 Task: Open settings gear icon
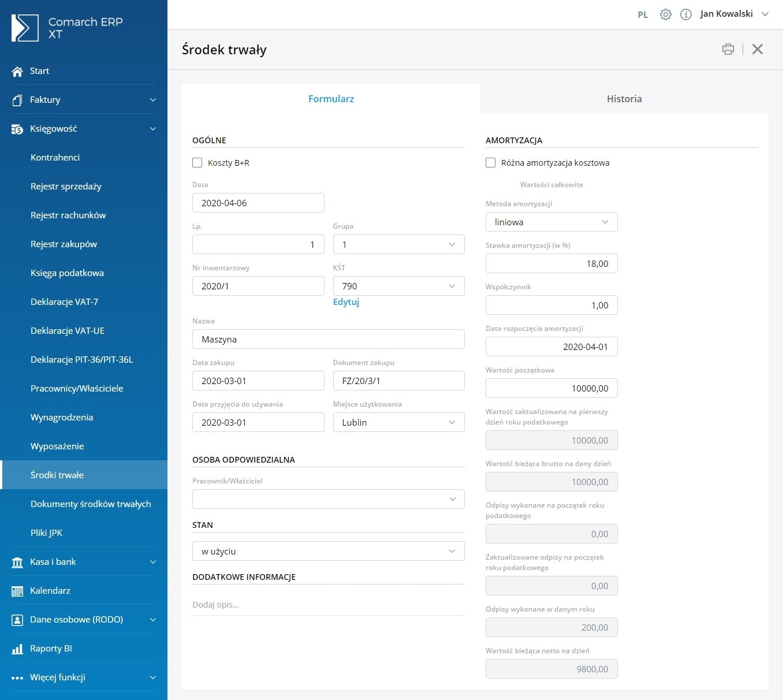(x=665, y=14)
